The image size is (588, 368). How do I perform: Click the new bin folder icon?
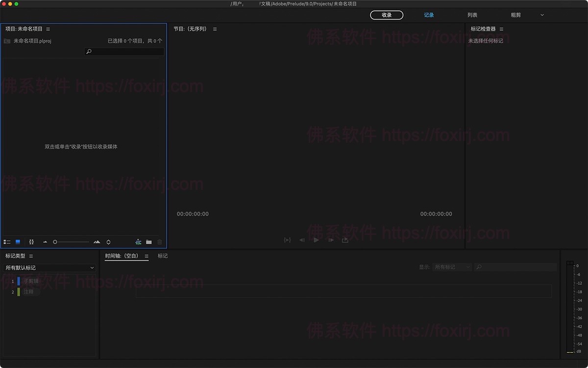pos(149,242)
